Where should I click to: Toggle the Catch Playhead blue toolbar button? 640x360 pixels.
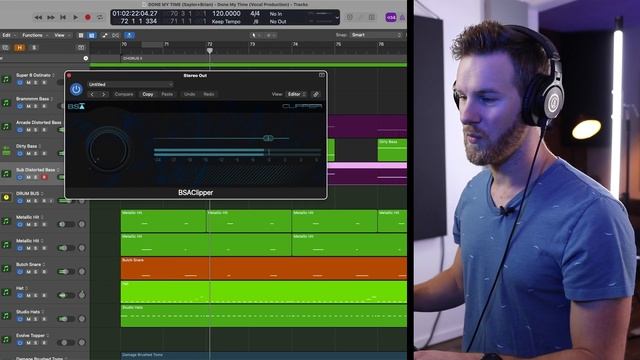[x=129, y=36]
